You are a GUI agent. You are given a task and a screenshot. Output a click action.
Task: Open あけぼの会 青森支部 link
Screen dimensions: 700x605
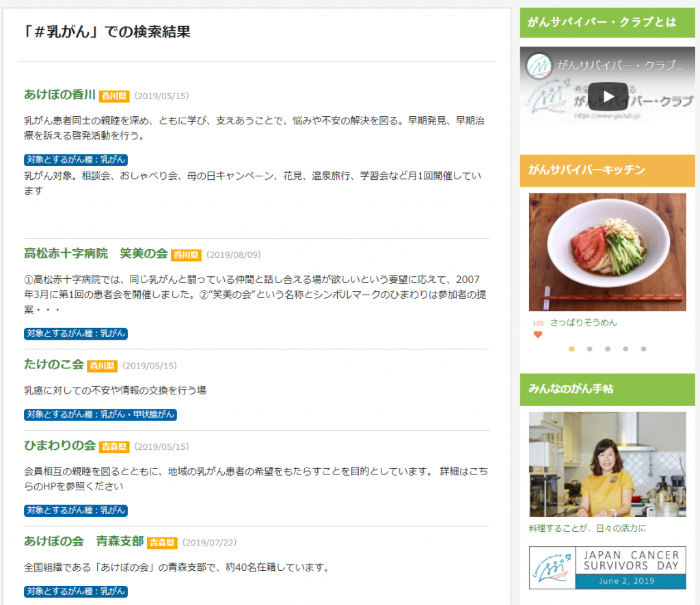83,541
